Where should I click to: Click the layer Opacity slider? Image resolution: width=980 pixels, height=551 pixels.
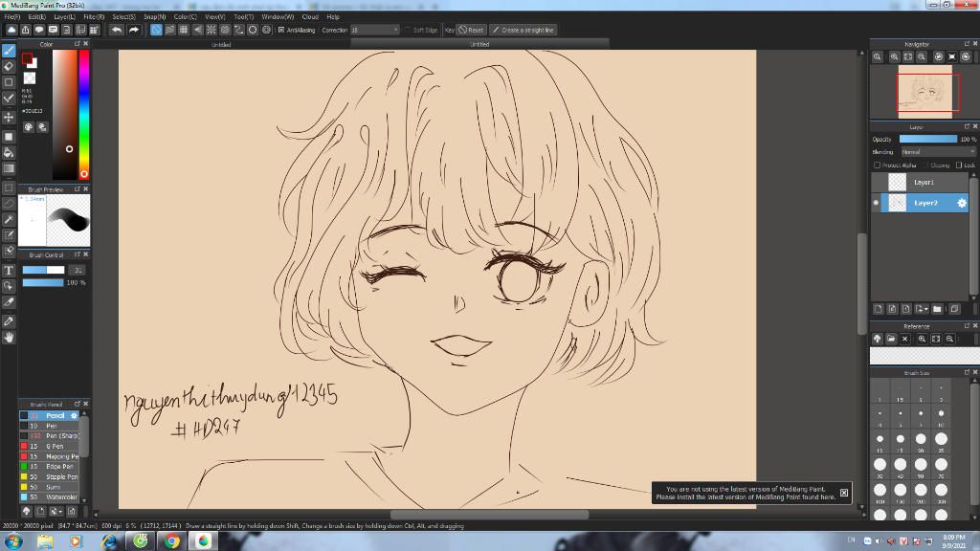927,140
